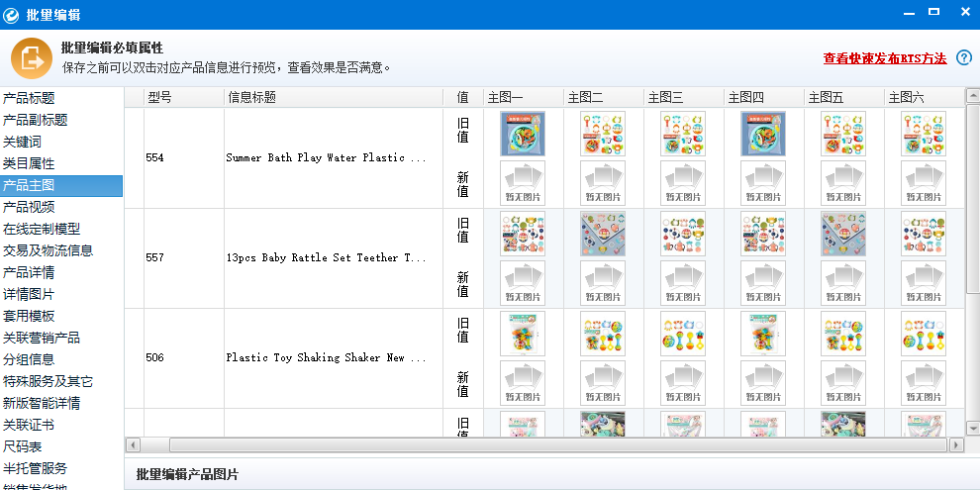The image size is (980, 490).
Task: Click horizontal scrollbar right arrow
Action: (x=957, y=445)
